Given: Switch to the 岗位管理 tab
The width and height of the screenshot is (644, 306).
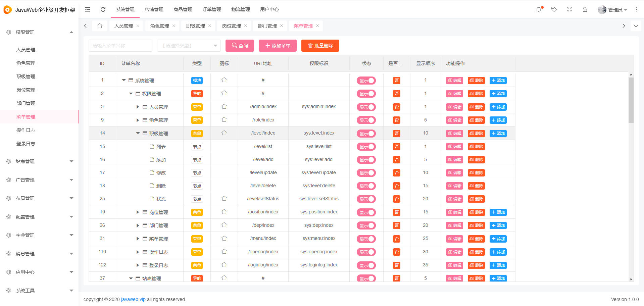Looking at the screenshot, I should tap(232, 25).
